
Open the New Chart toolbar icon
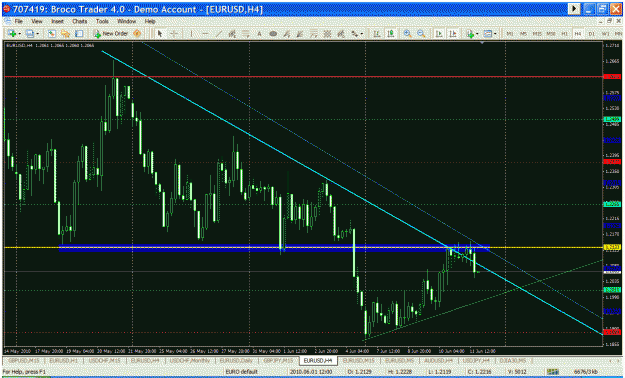(x=11, y=34)
